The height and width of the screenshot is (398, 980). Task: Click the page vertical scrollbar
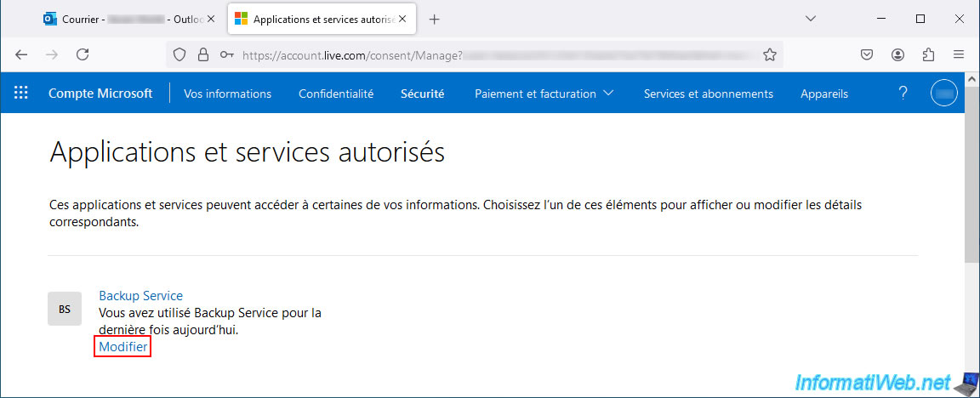tap(972, 175)
